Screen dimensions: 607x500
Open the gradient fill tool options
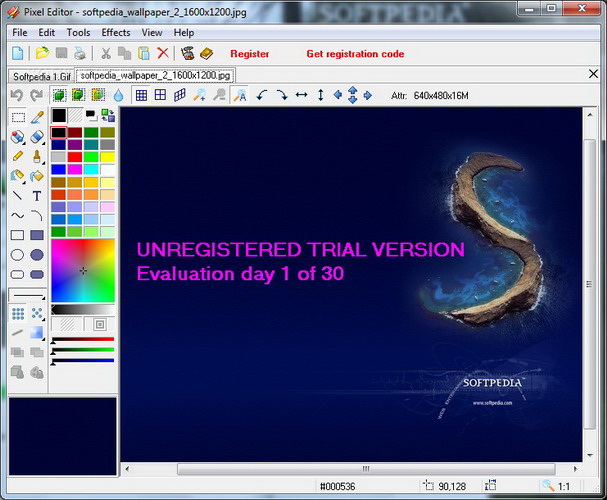click(x=37, y=333)
